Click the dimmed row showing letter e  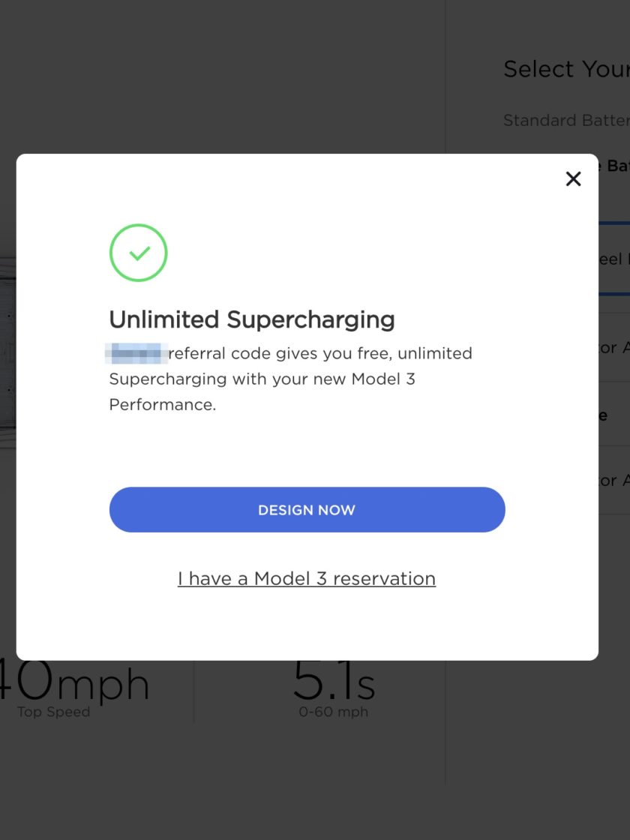(614, 415)
